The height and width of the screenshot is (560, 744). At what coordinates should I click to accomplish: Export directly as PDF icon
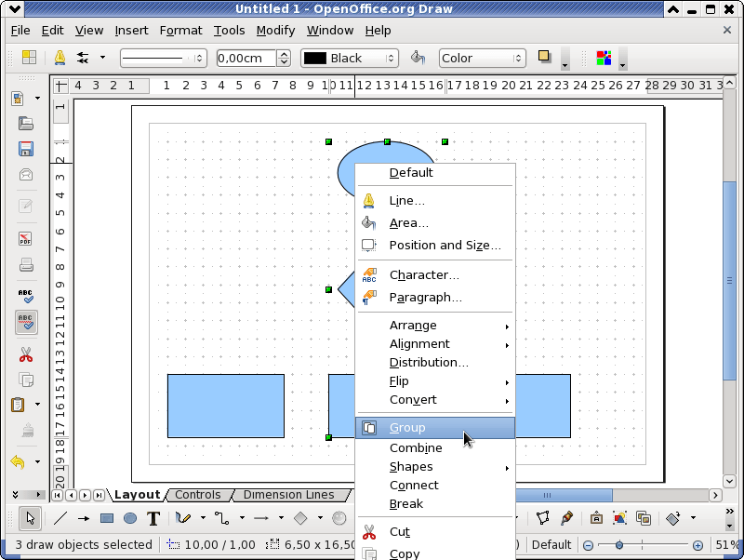click(25, 238)
